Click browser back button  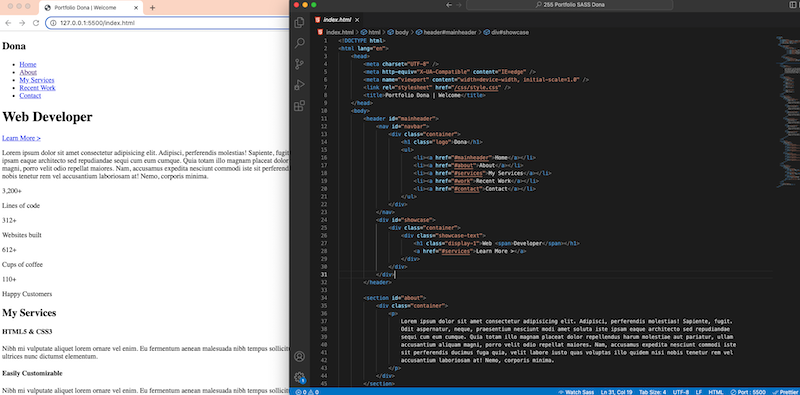click(x=8, y=23)
